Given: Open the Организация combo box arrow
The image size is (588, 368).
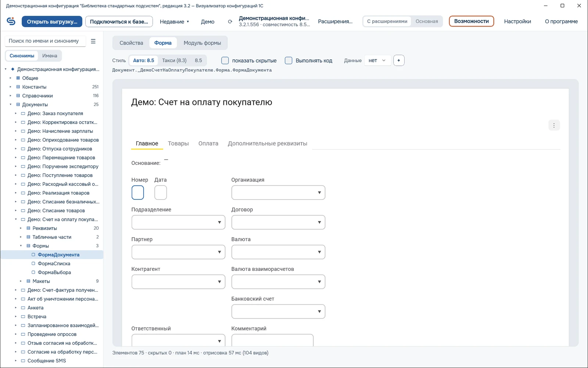Looking at the screenshot, I should [319, 192].
